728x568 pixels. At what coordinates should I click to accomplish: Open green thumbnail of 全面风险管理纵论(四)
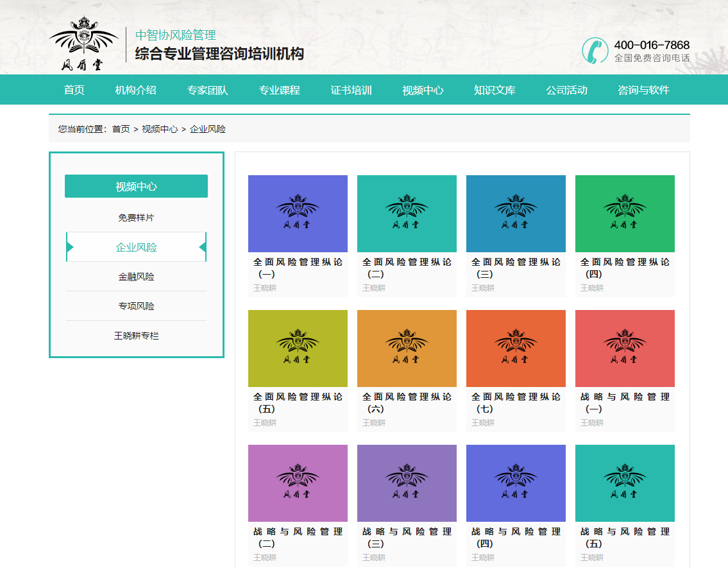[625, 214]
